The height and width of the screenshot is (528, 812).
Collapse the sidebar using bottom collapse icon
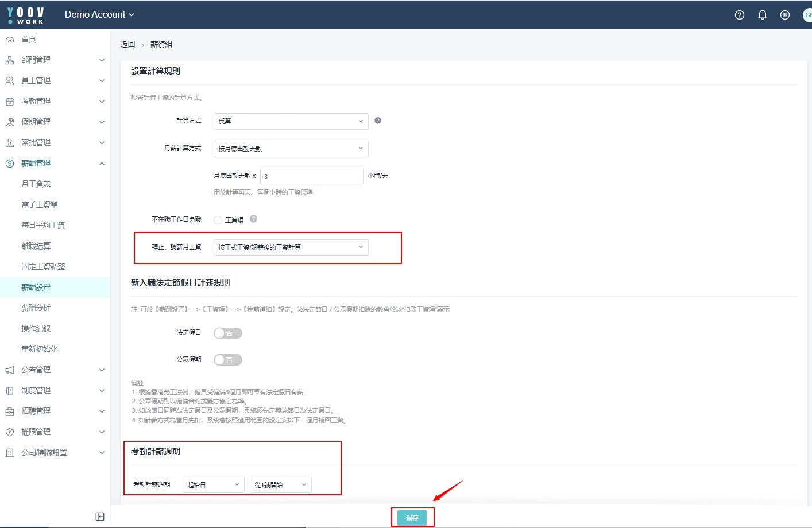(100, 517)
